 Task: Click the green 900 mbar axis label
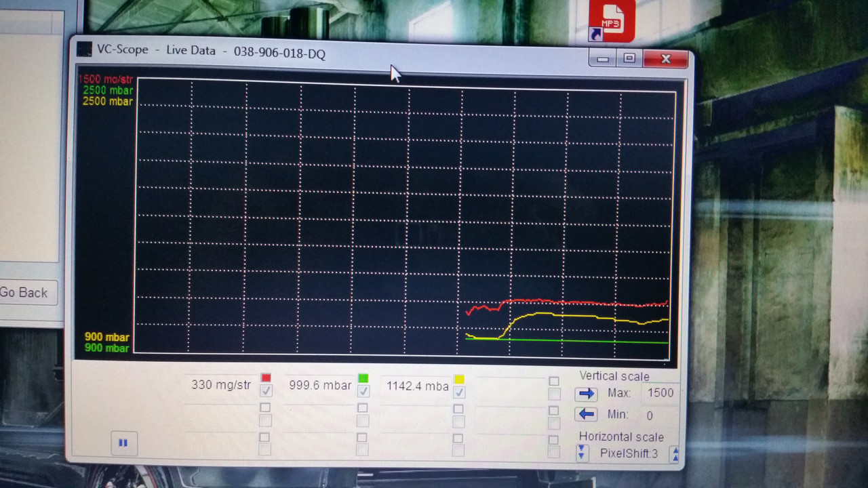click(107, 348)
